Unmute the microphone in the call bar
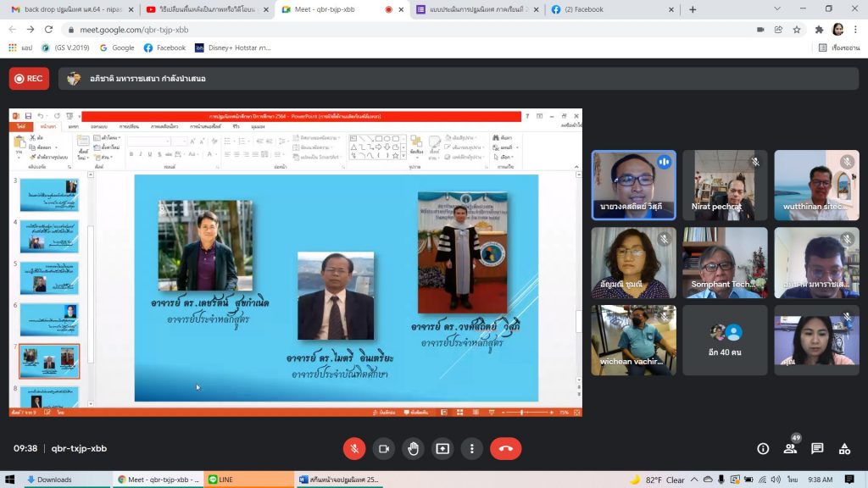Screen dimensions: 868x488 (x=354, y=448)
